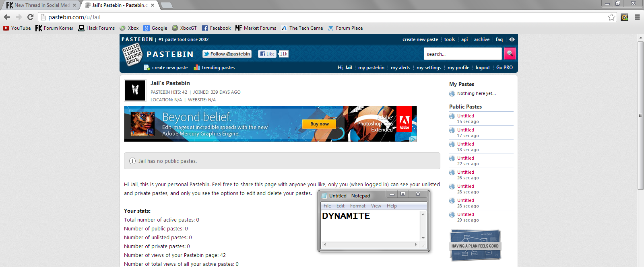644x267 pixels.
Task: Click Buy now on the Photoshop ad
Action: [319, 124]
